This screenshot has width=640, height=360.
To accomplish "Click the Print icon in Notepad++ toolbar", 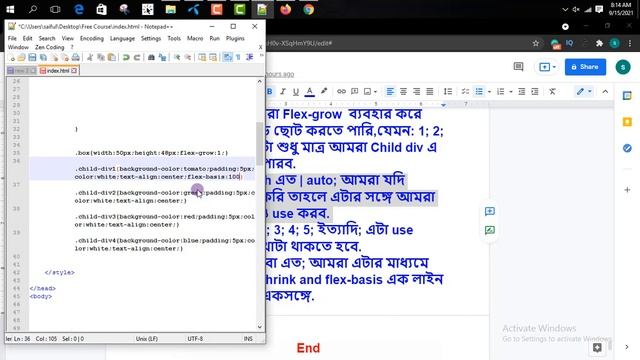I will coord(76,58).
